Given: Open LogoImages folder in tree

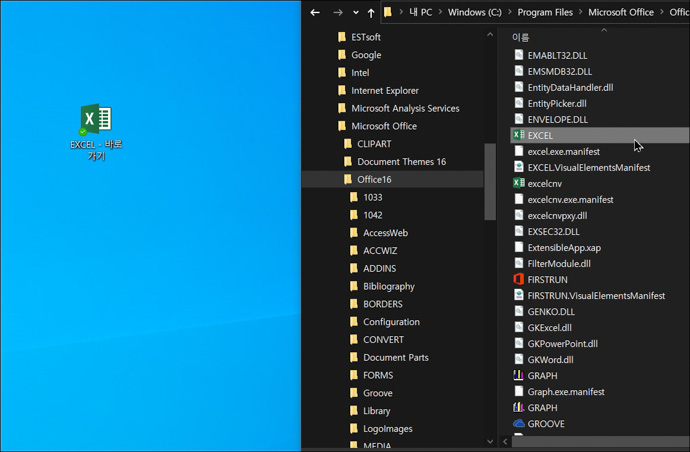Looking at the screenshot, I should (x=388, y=429).
